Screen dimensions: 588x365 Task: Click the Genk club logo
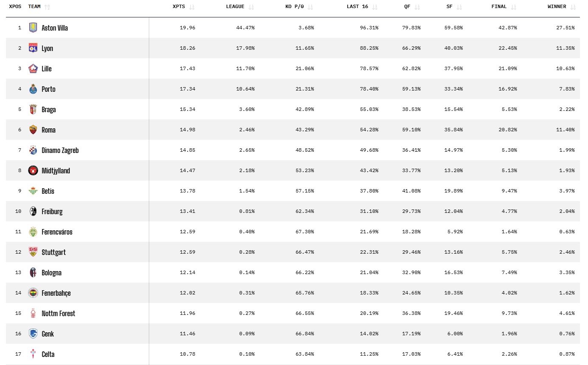pos(33,334)
